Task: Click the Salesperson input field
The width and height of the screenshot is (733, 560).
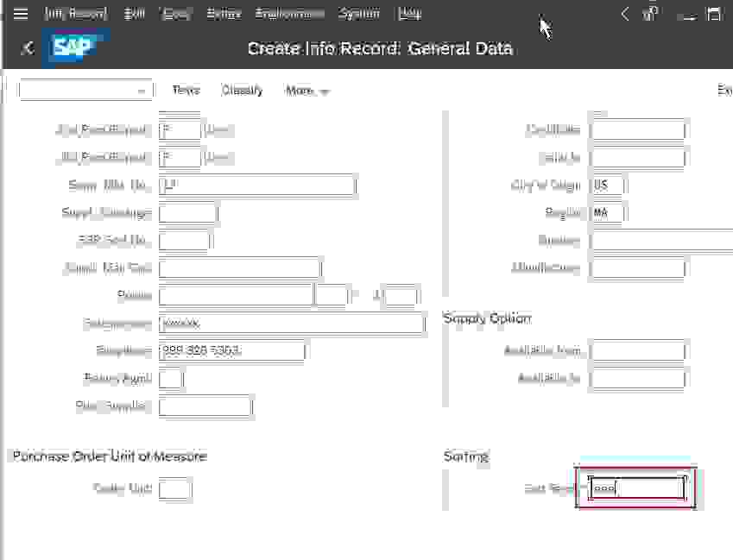Action: [292, 324]
